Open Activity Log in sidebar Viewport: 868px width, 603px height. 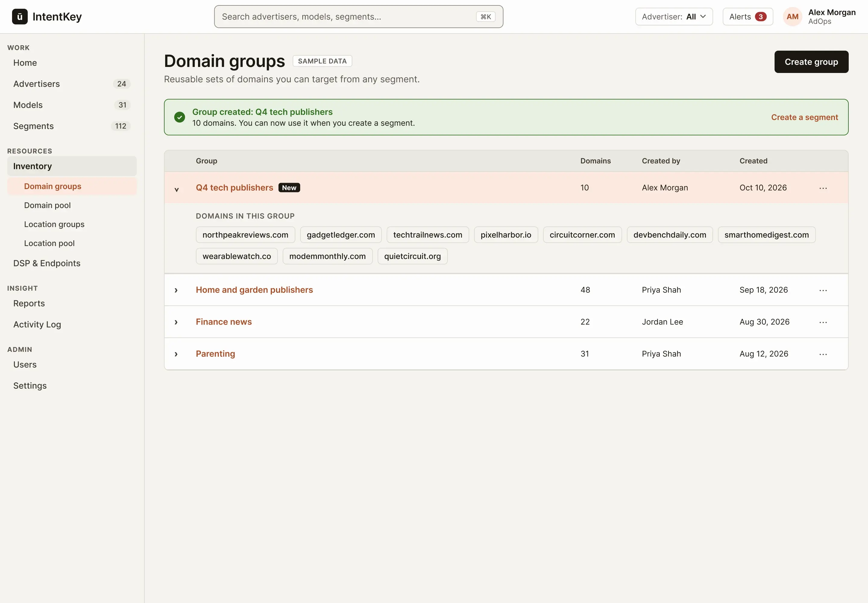(72, 324)
